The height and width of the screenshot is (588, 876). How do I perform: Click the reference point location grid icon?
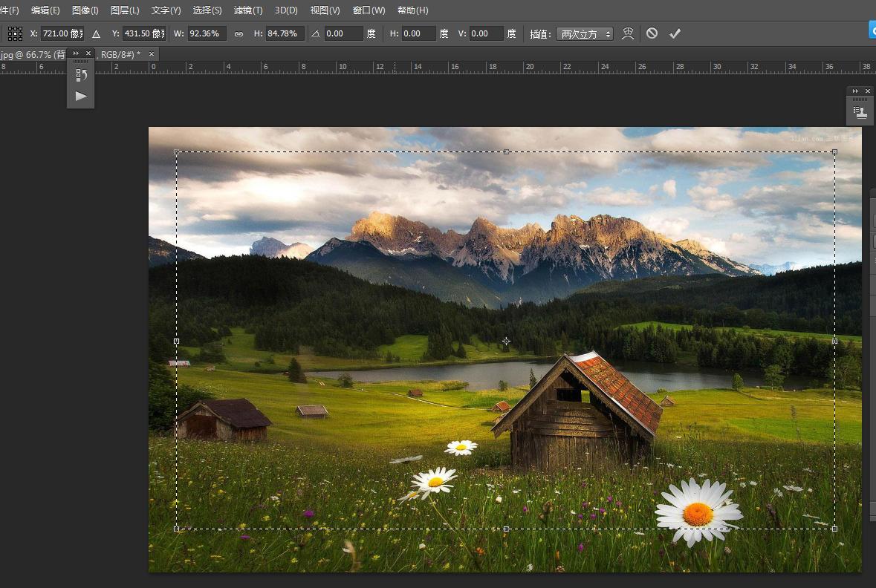coord(15,33)
